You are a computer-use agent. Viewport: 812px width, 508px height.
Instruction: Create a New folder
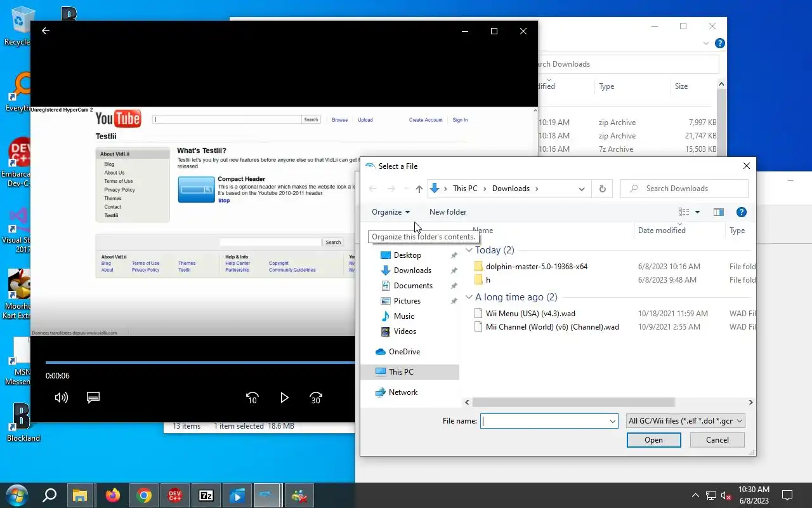(x=448, y=212)
